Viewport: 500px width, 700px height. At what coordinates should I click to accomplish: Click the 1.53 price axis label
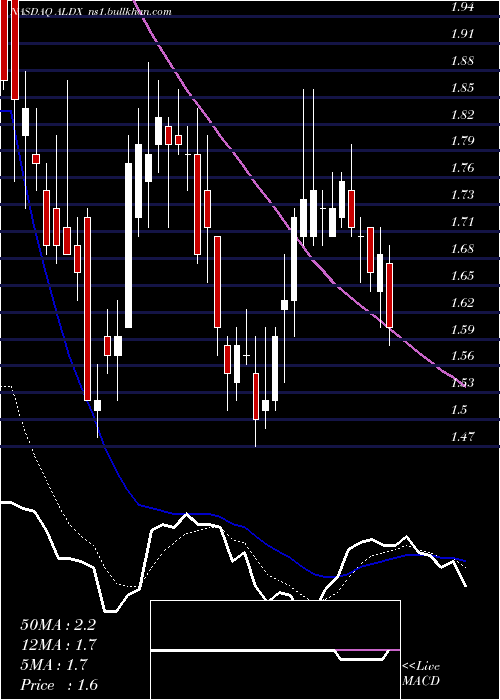(x=463, y=383)
